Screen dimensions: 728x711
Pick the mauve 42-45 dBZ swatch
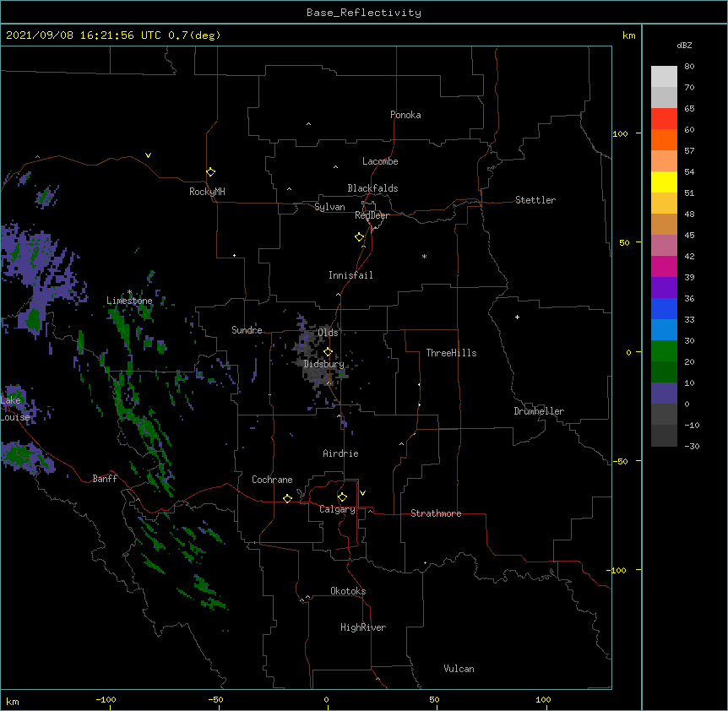664,246
